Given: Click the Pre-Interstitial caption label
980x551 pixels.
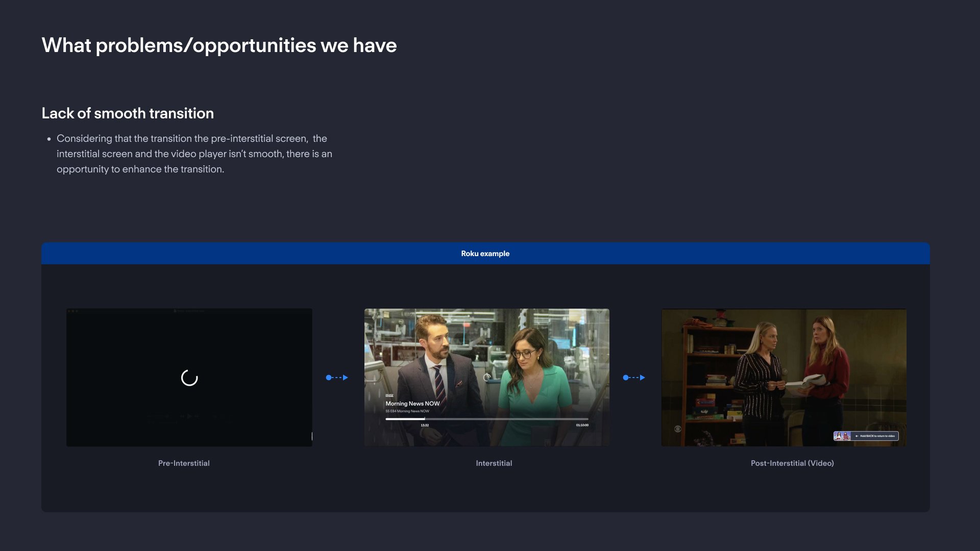Looking at the screenshot, I should [184, 463].
